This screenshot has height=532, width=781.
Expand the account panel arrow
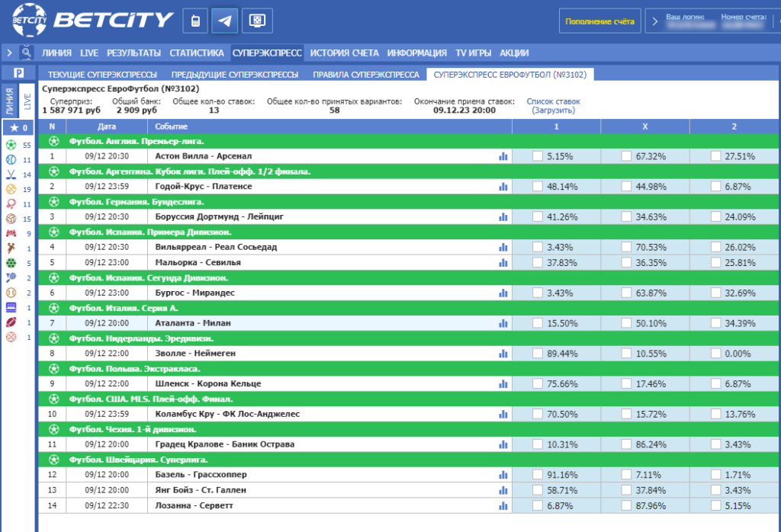pos(655,21)
